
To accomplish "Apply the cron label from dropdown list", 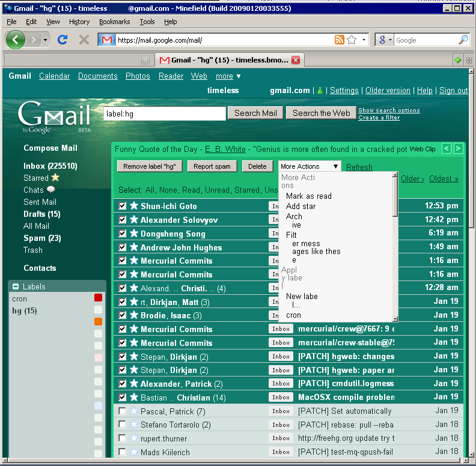I will (x=293, y=315).
